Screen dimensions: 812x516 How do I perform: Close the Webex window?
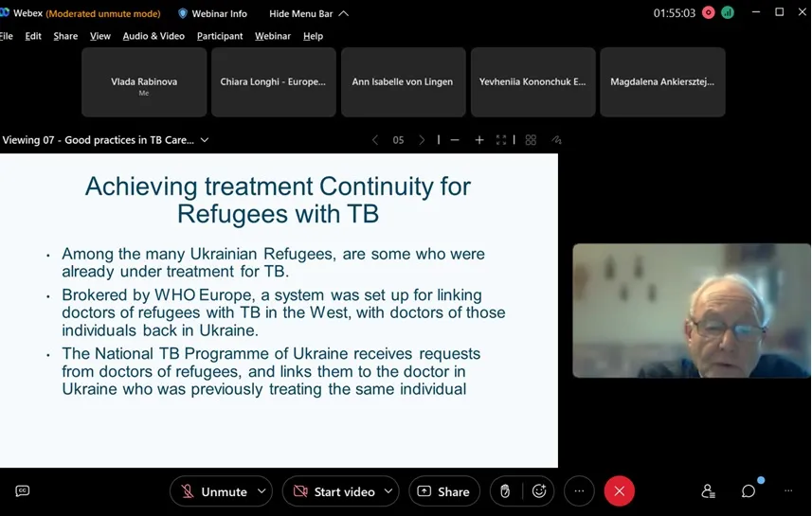(803, 12)
